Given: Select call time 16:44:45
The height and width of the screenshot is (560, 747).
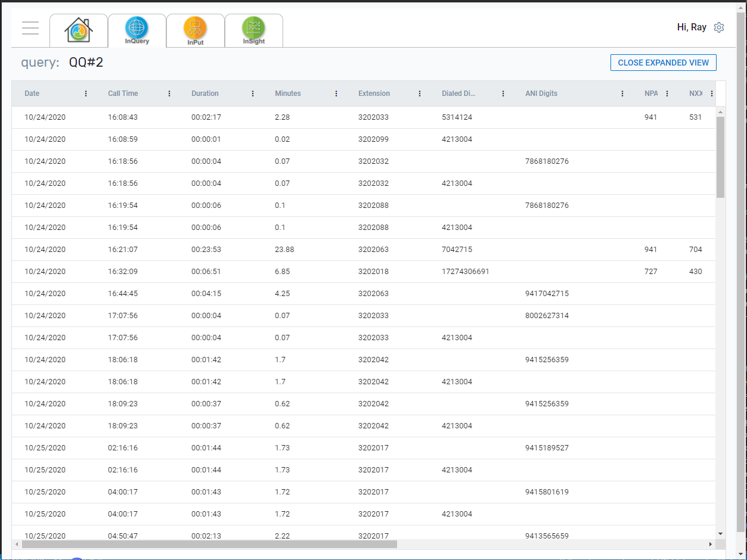Looking at the screenshot, I should click(x=123, y=294).
